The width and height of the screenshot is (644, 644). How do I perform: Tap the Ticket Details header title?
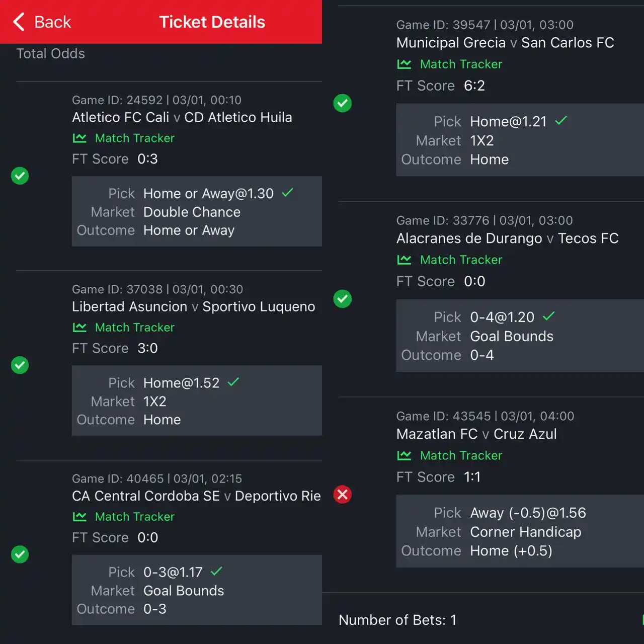[x=212, y=22]
